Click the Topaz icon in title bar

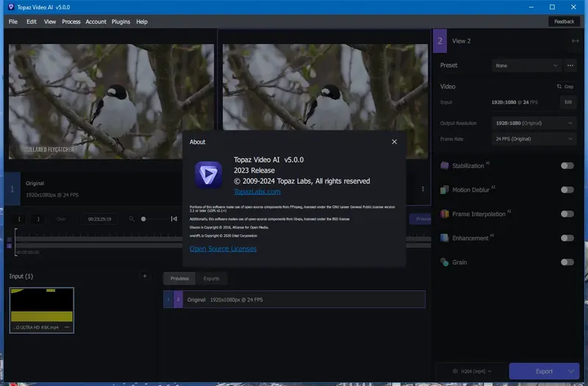(x=11, y=7)
